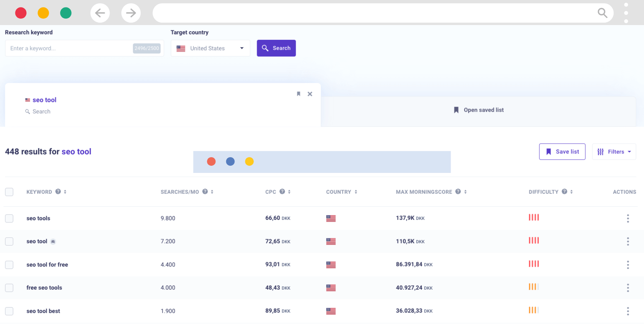
Task: Sort by Searches/mo column arrows
Action: coord(212,192)
